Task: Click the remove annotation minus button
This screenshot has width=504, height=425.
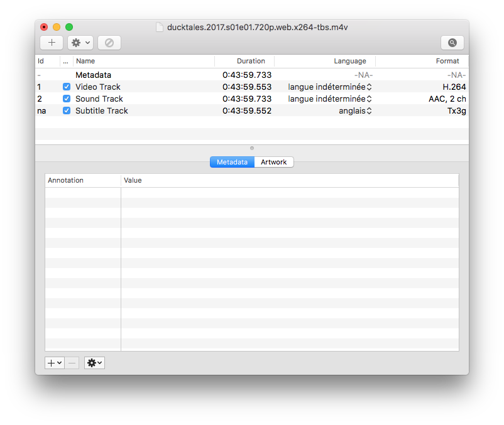Action: (72, 363)
